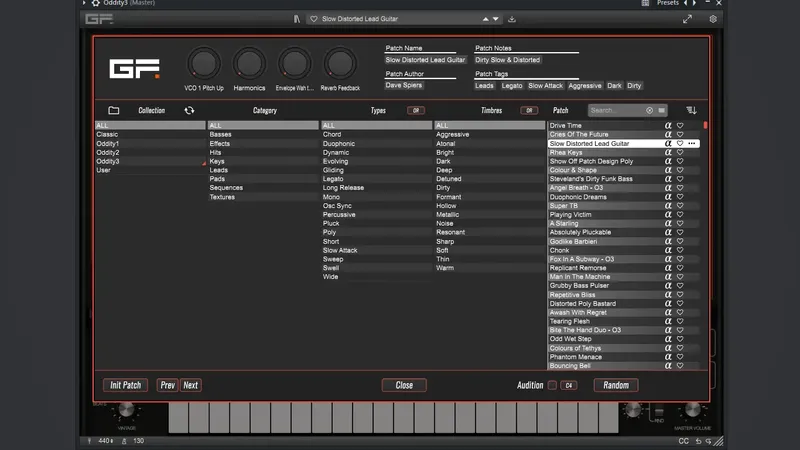Click the download icon in top preset bar
This screenshot has height=450, width=800.
tap(513, 19)
